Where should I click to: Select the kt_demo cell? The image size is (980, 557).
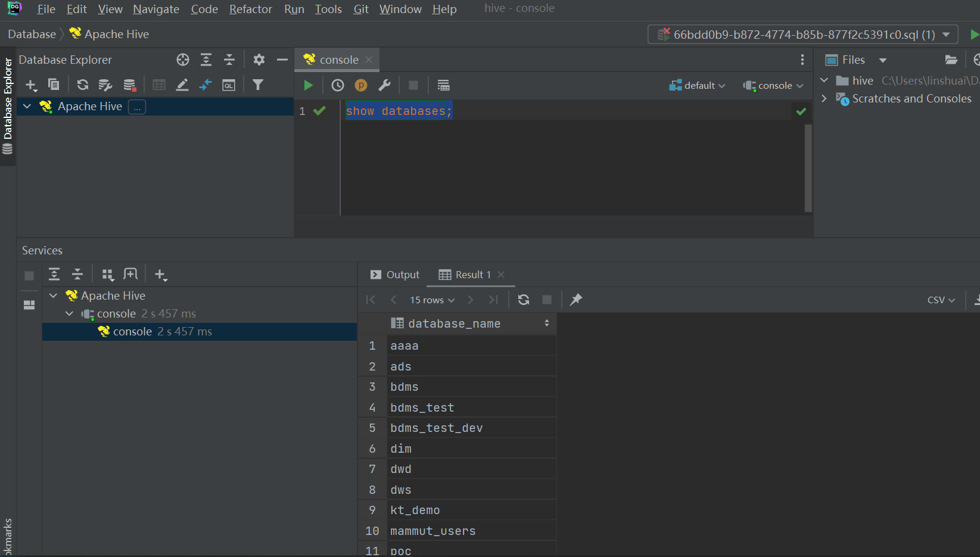471,510
